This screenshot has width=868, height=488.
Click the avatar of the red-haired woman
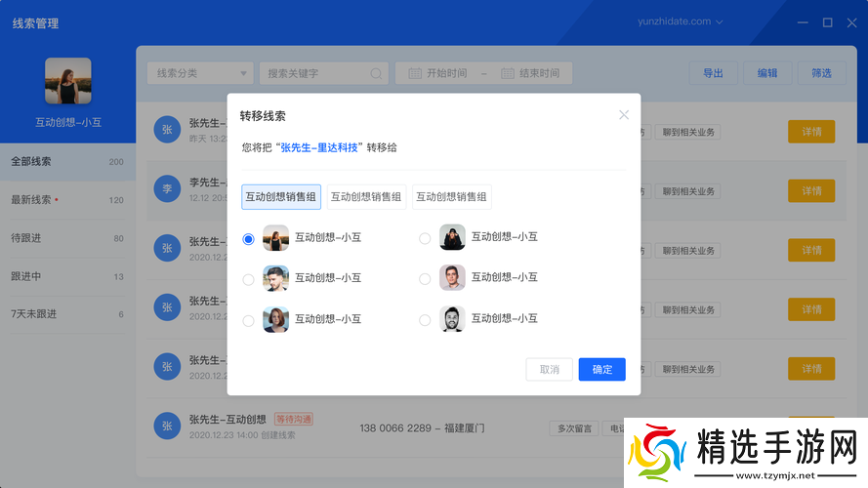(x=275, y=319)
